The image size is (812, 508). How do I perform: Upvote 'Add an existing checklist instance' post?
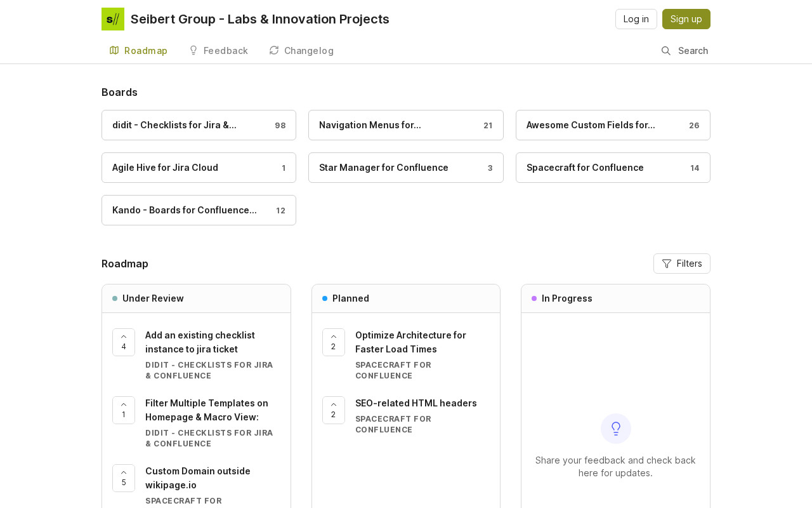[124, 342]
